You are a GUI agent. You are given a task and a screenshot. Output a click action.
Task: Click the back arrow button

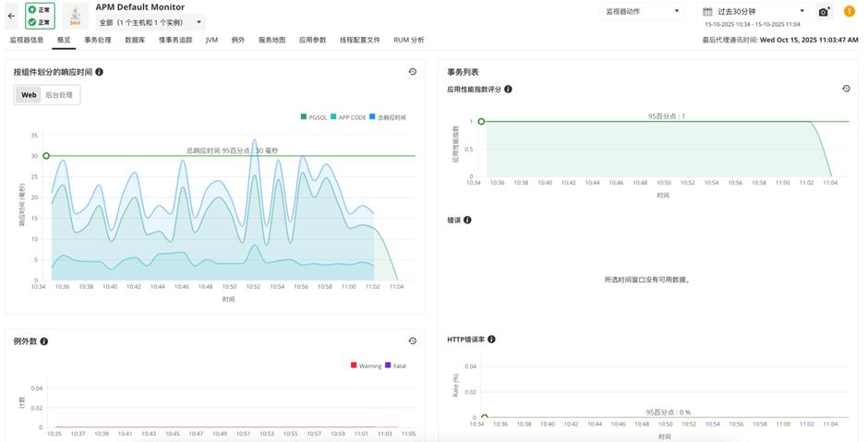click(x=12, y=16)
